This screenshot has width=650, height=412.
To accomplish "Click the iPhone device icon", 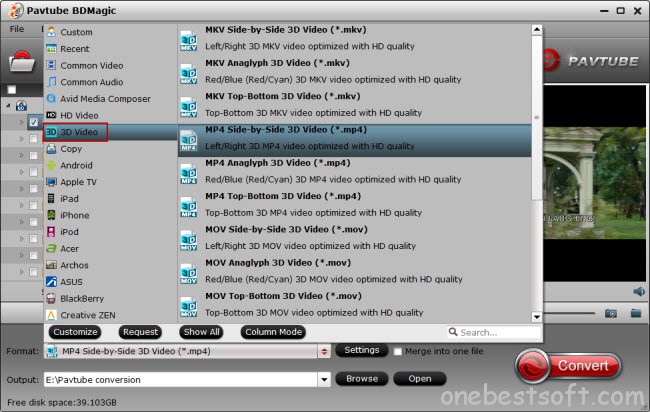I will (51, 215).
